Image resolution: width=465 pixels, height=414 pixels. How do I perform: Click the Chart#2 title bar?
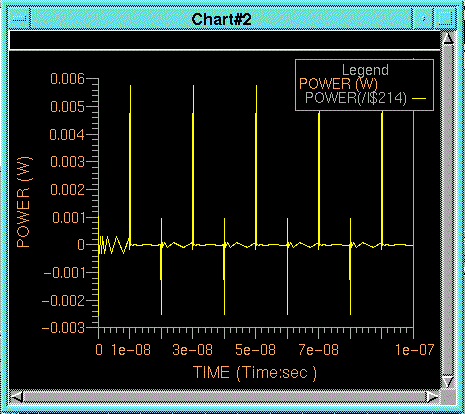point(221,19)
